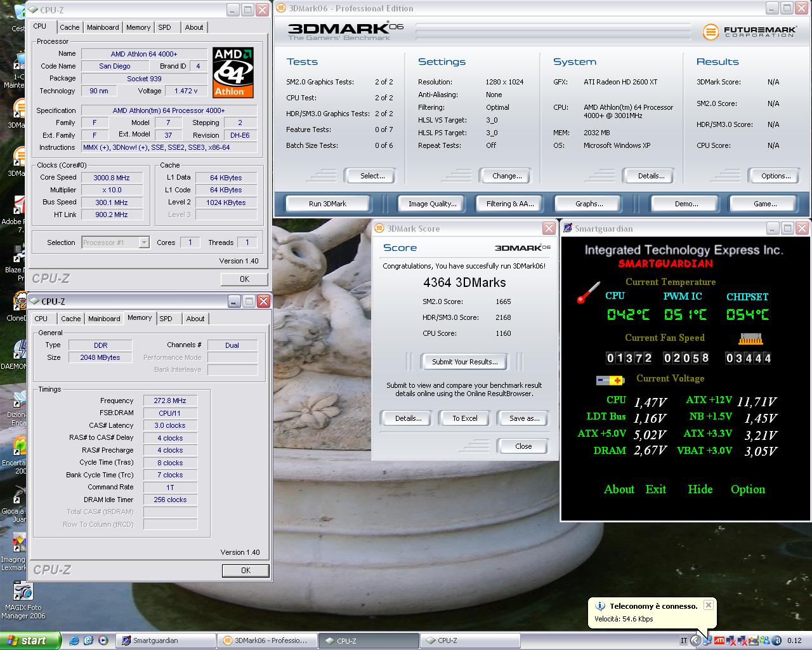Click Run 3DMark button
The width and height of the screenshot is (812, 650).
click(x=327, y=204)
